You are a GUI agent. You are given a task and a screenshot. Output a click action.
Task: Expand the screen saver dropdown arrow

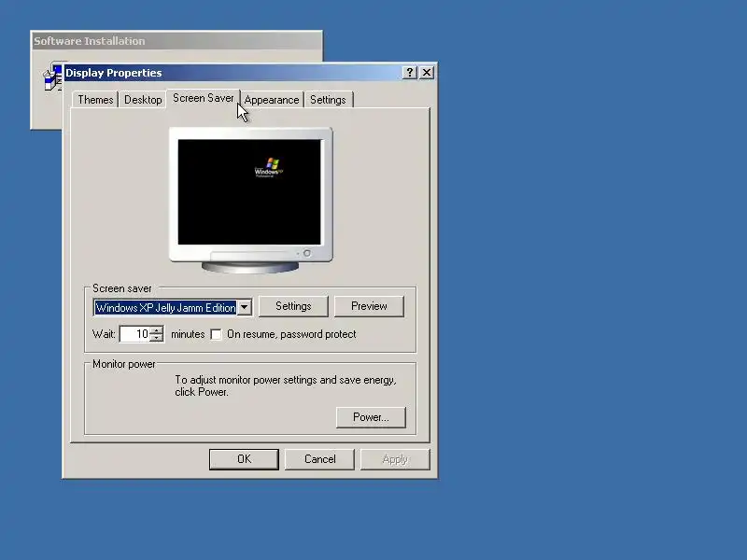point(245,307)
